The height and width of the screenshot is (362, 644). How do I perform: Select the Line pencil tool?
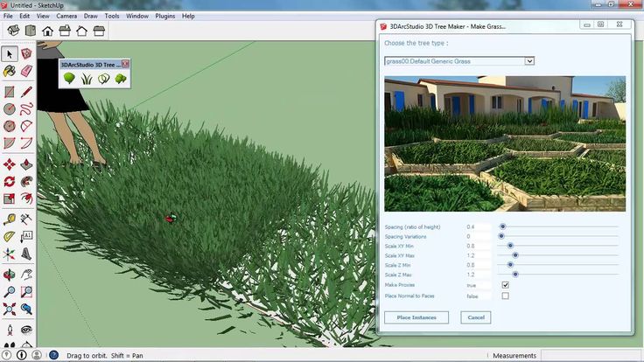click(26, 92)
